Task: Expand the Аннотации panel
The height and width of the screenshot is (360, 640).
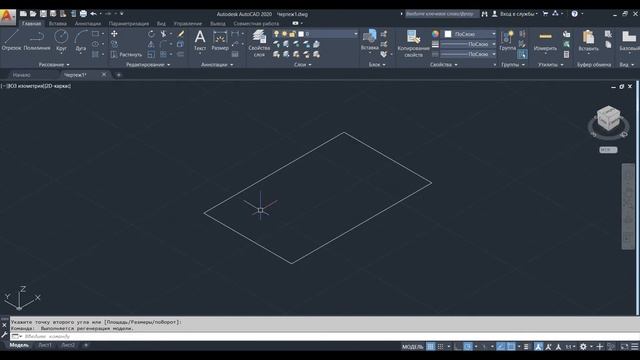Action: point(217,64)
